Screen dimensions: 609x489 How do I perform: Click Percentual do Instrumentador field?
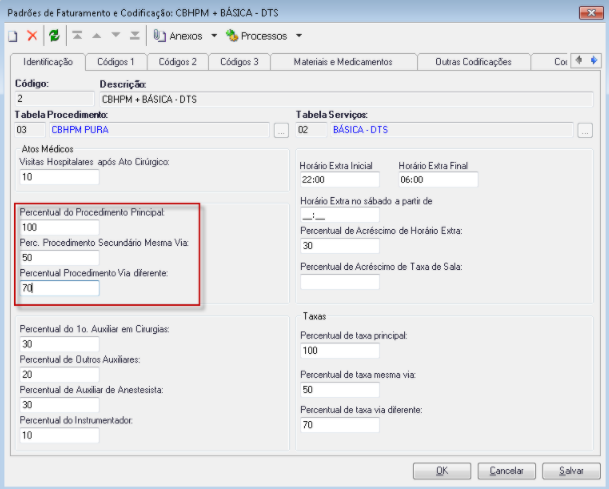point(59,435)
